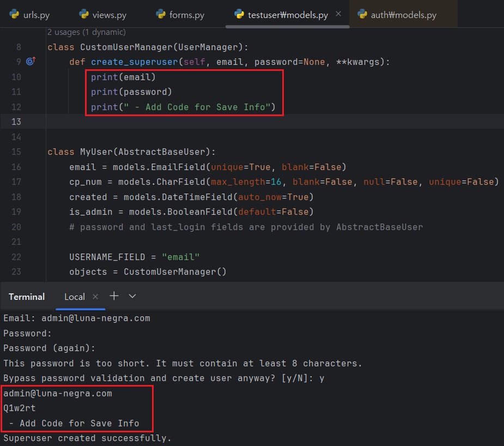504x446 pixels.
Task: Open the forms.py editor tab
Action: 186,15
